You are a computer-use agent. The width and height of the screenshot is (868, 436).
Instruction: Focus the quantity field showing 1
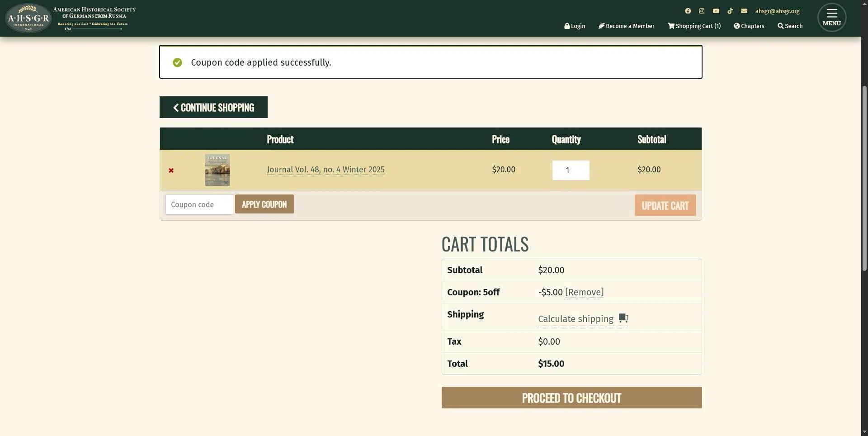[571, 170]
